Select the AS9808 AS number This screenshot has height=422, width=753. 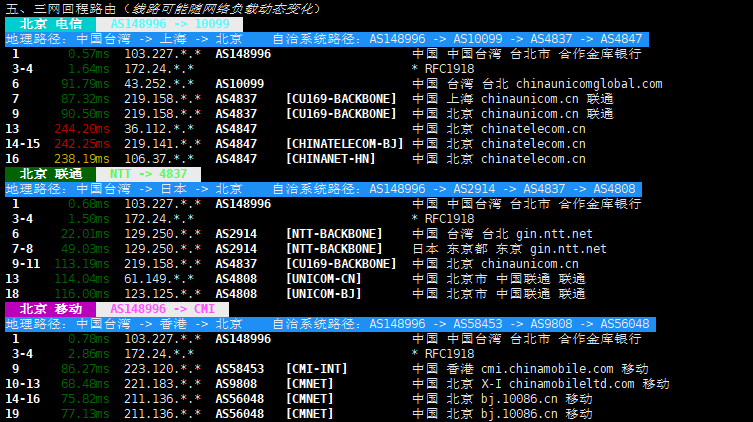coord(236,384)
